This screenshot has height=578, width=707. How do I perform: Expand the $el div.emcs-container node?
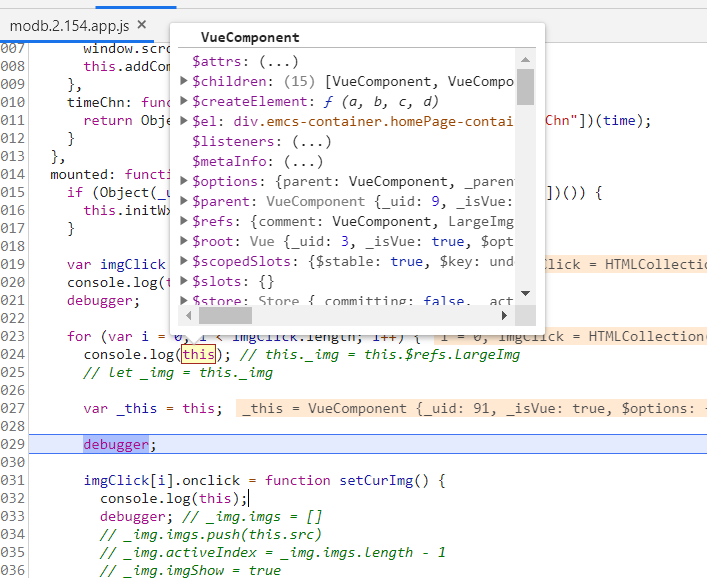coord(184,121)
